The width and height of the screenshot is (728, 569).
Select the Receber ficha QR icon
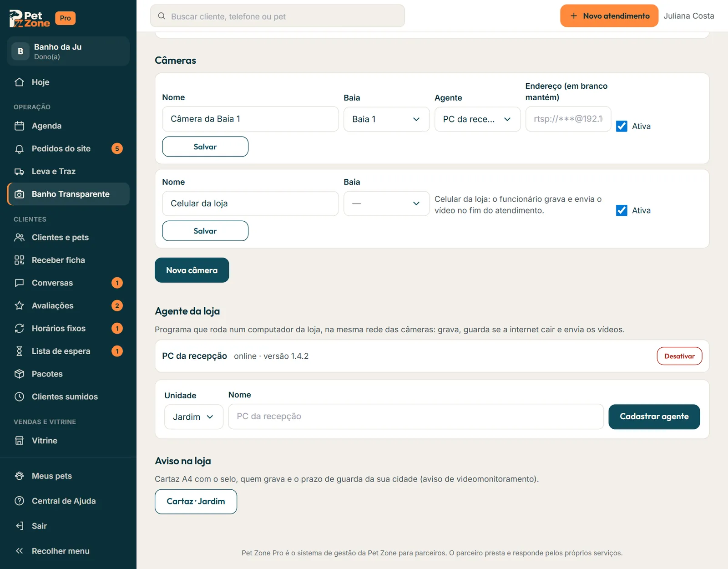[x=19, y=260]
